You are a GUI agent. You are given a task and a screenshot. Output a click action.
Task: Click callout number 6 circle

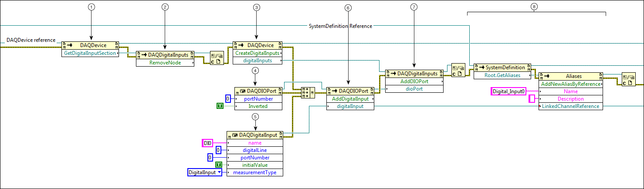coord(348,7)
